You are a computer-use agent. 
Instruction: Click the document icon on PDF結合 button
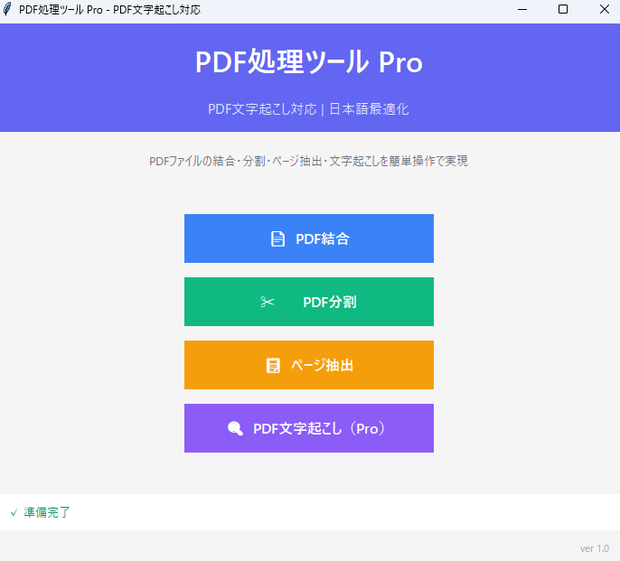[278, 239]
